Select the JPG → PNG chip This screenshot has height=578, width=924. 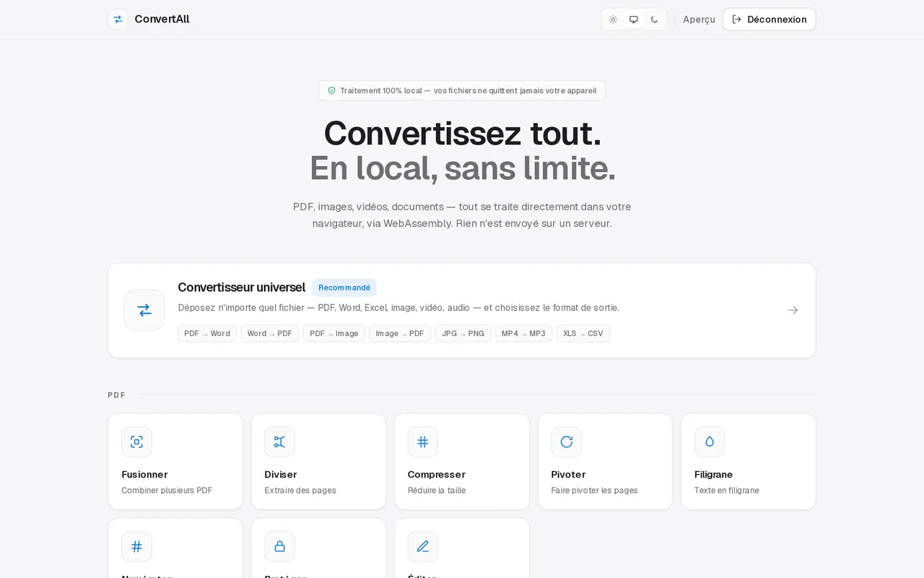[x=463, y=333]
